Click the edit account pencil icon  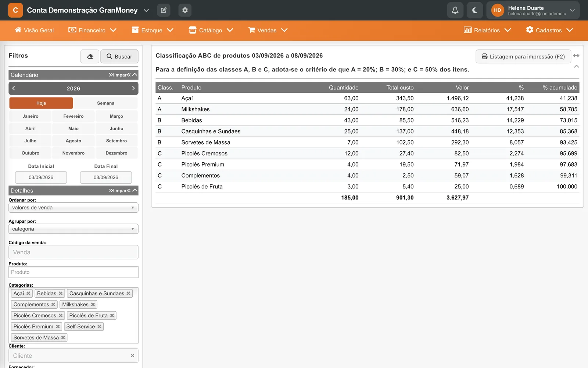click(164, 10)
